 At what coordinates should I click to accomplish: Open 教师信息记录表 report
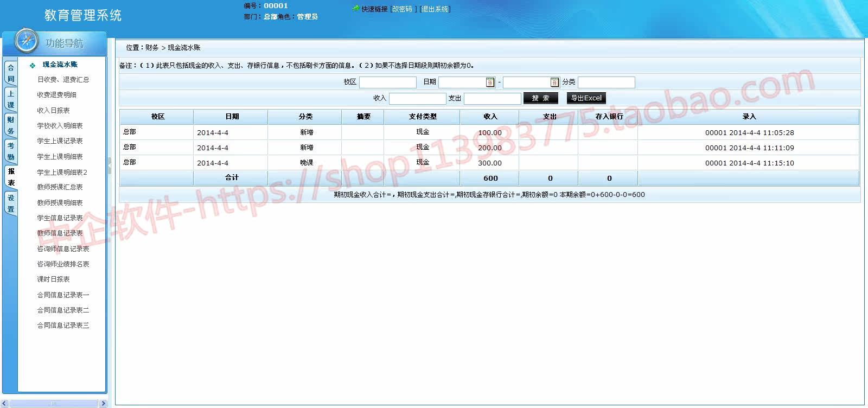point(60,233)
